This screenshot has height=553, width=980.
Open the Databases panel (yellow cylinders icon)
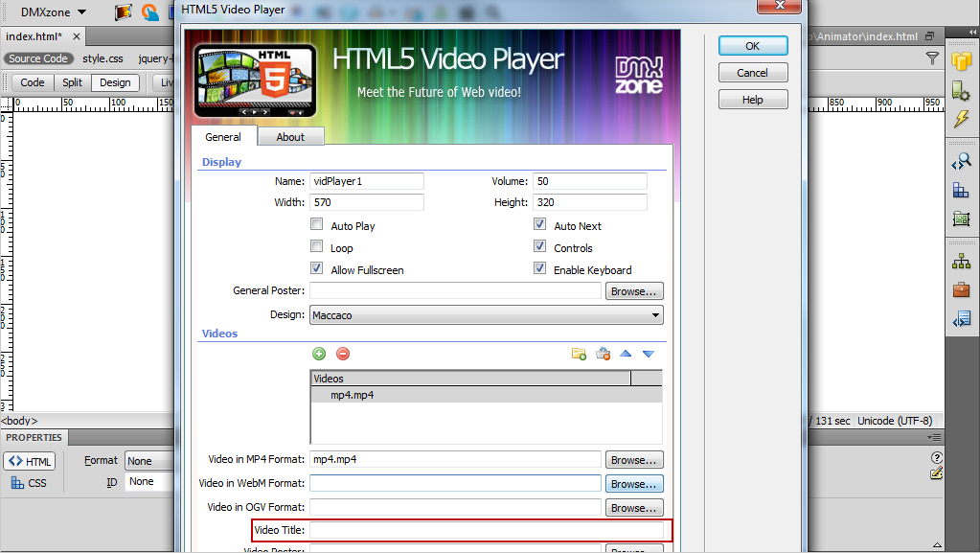(x=961, y=61)
